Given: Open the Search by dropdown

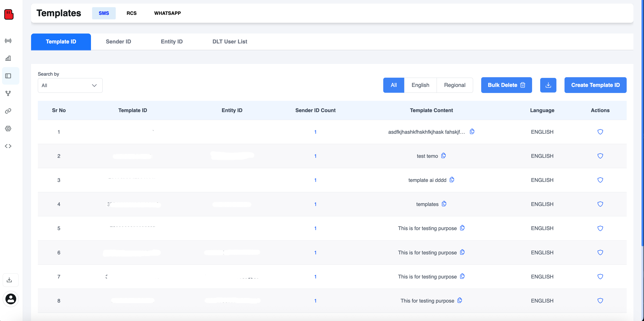Looking at the screenshot, I should pyautogui.click(x=70, y=86).
